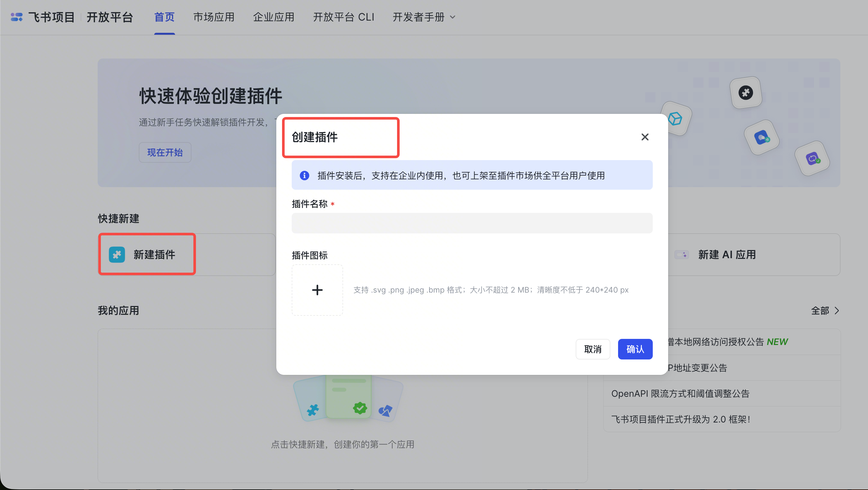Click the 创建插件 dialog title
868x490 pixels.
coord(314,137)
